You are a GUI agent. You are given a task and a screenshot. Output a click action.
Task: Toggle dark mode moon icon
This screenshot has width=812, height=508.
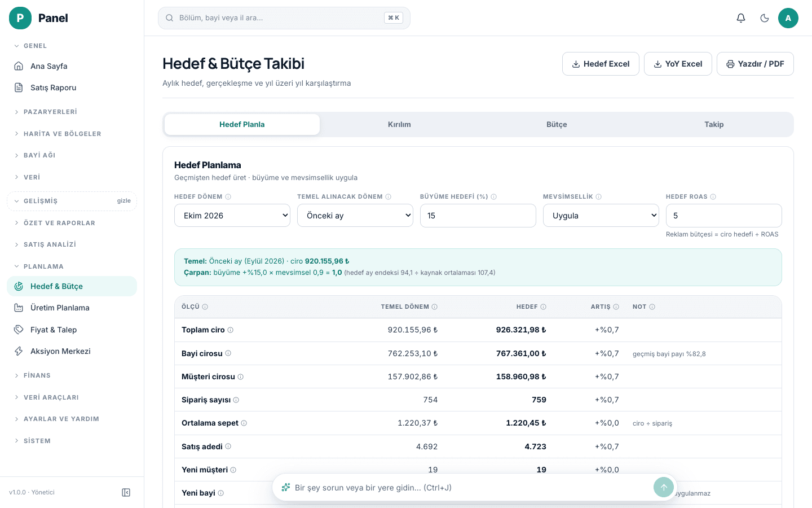(765, 18)
